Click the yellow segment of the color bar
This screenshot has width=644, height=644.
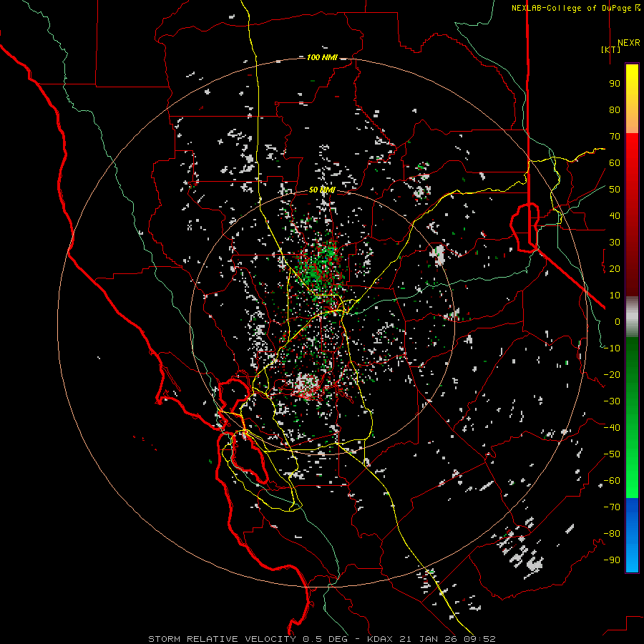click(x=632, y=99)
